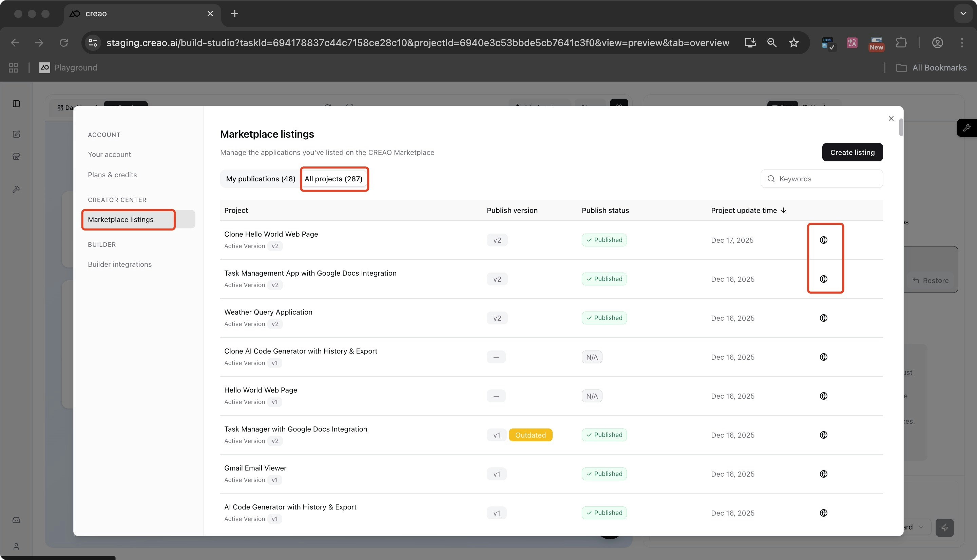Viewport: 977px width, 560px height.
Task: Open the marketplace store icon in sidebar
Action: coord(16,157)
